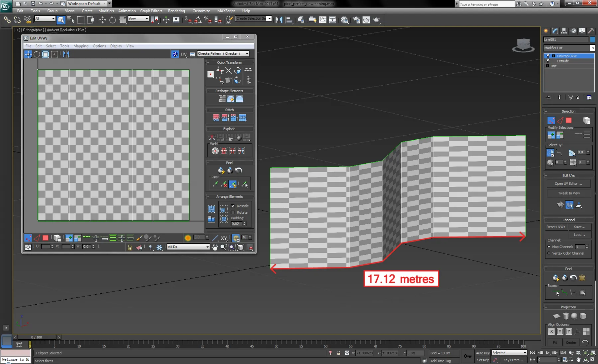The height and width of the screenshot is (364, 598).
Task: Click the object color swatch beside Line001
Action: point(592,39)
